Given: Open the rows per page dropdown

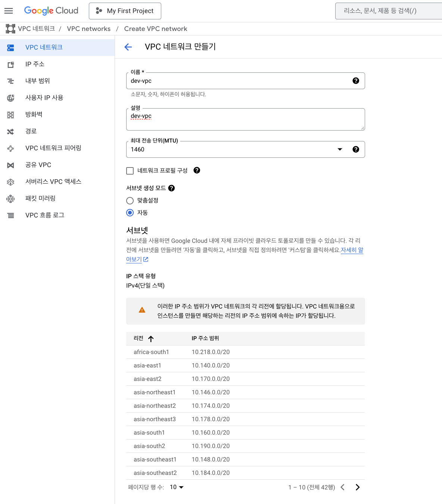Looking at the screenshot, I should 177,487.
